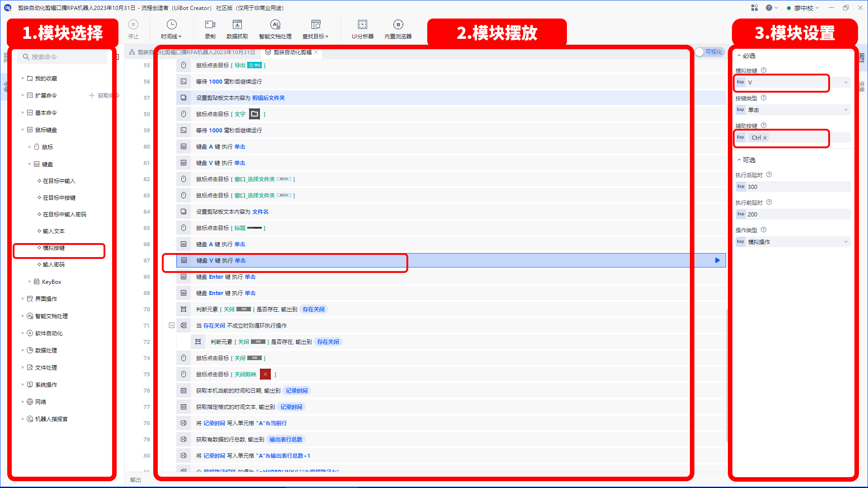This screenshot has height=488, width=868.
Task: Toggle the 可视化 visual mode switch
Action: (x=709, y=52)
